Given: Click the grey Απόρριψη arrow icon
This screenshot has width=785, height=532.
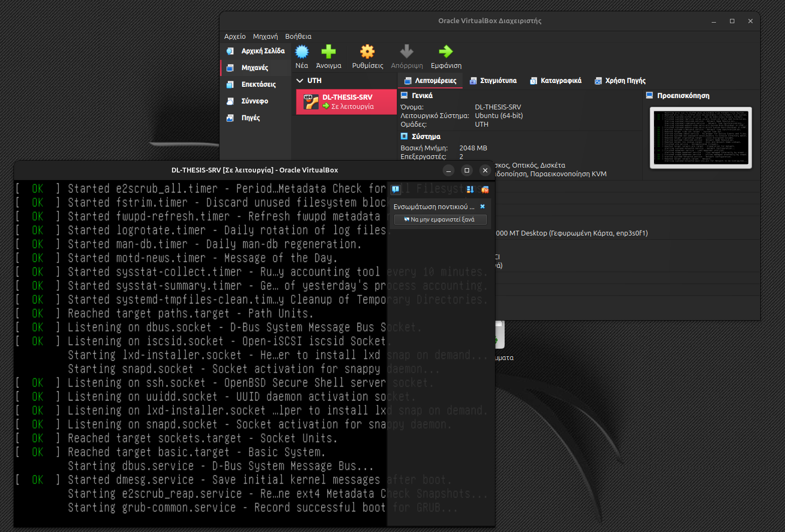Looking at the screenshot, I should point(407,52).
